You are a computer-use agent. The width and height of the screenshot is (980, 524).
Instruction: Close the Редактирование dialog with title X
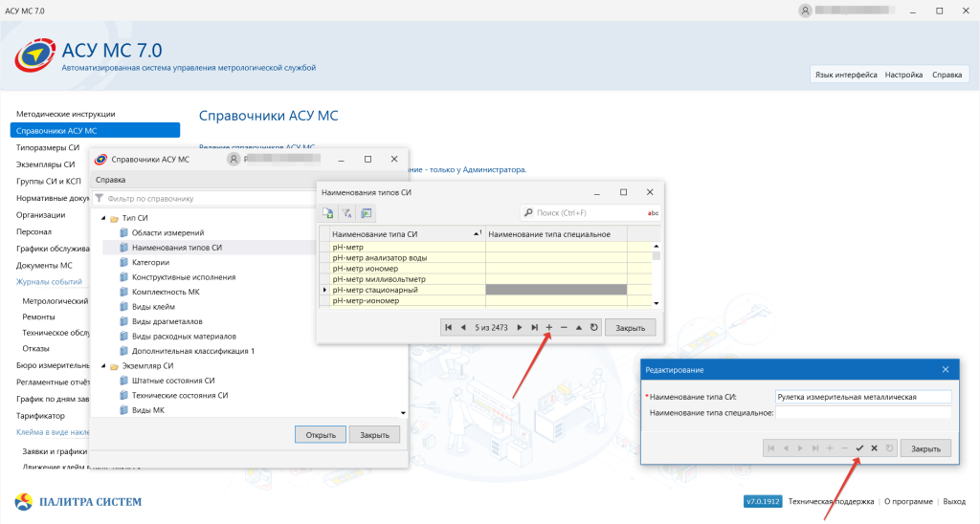point(946,370)
